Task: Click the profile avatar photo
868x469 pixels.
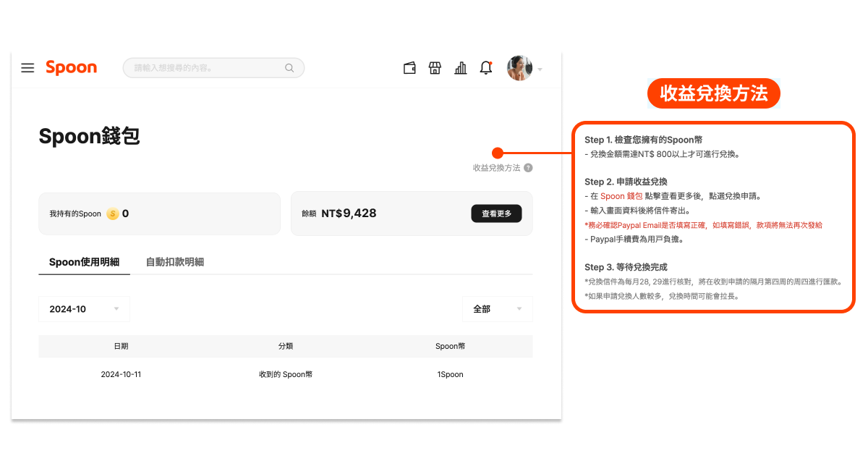Action: pyautogui.click(x=519, y=68)
